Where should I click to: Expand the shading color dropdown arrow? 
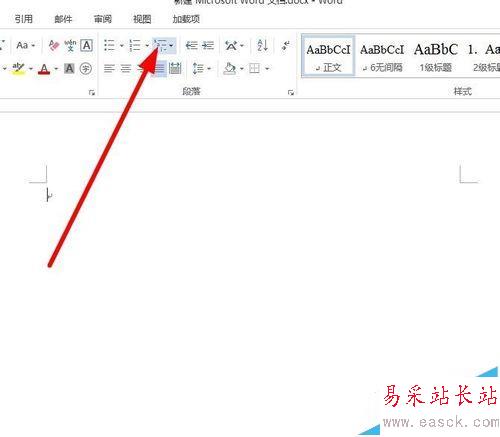(x=242, y=69)
